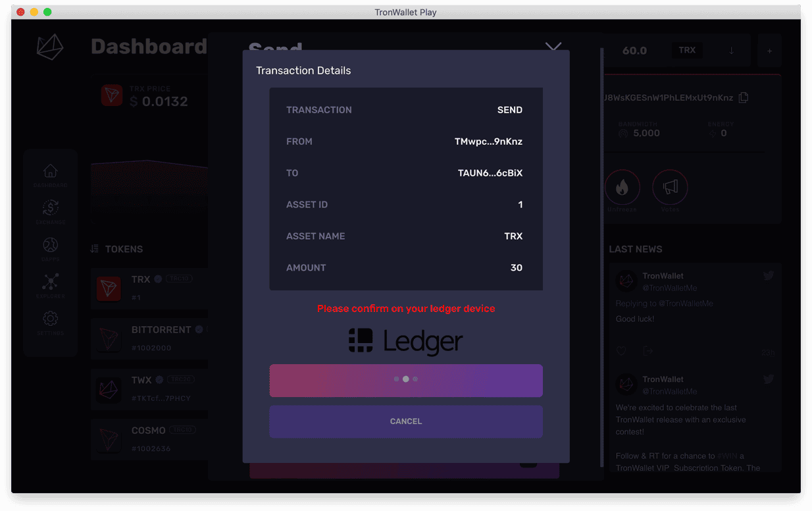Click the plus button at top right

[769, 51]
